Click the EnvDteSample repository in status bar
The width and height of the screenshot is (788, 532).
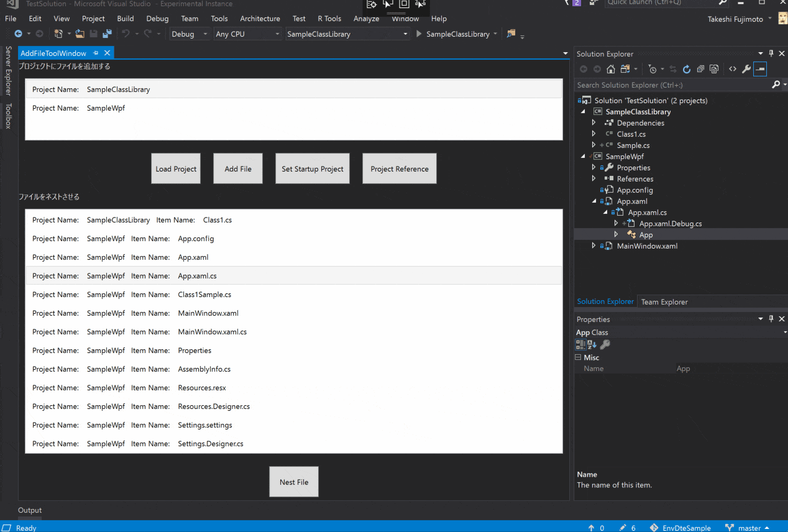click(x=680, y=528)
